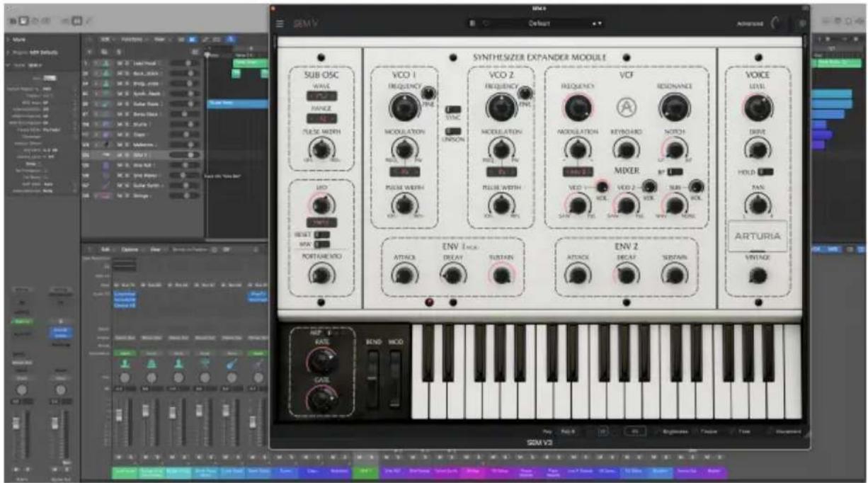
Task: Select the Strings track in Logic
Action: (x=142, y=194)
